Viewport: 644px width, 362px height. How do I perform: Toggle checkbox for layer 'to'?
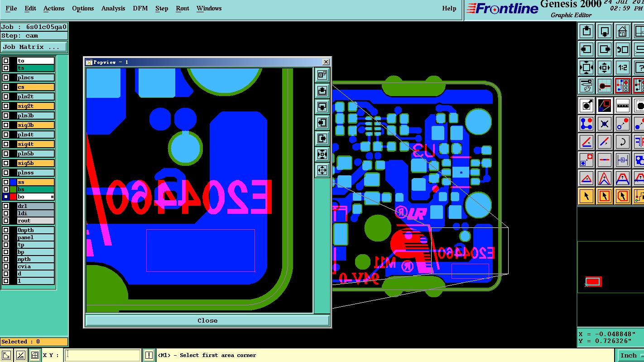pyautogui.click(x=6, y=61)
